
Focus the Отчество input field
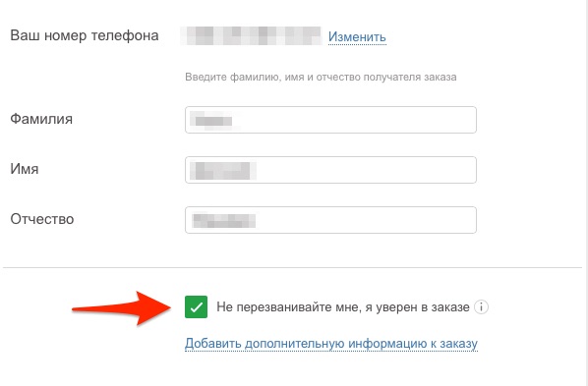click(x=330, y=220)
